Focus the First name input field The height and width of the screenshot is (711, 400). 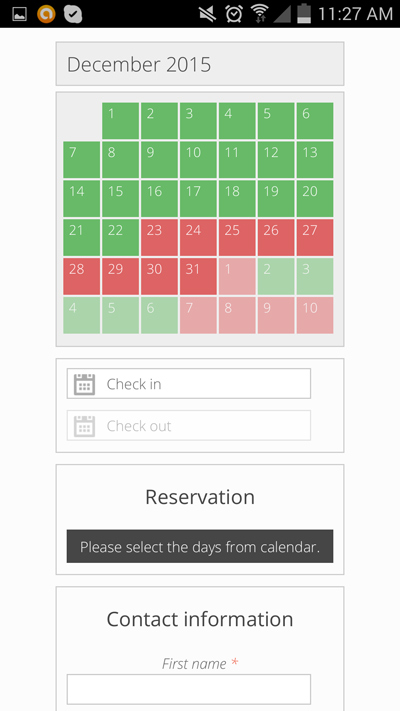point(189,689)
